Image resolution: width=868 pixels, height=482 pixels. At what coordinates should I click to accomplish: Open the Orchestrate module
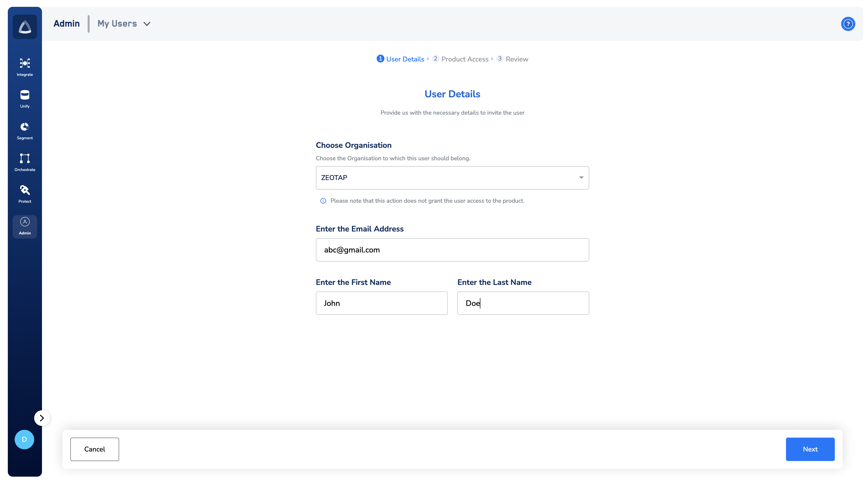click(25, 162)
